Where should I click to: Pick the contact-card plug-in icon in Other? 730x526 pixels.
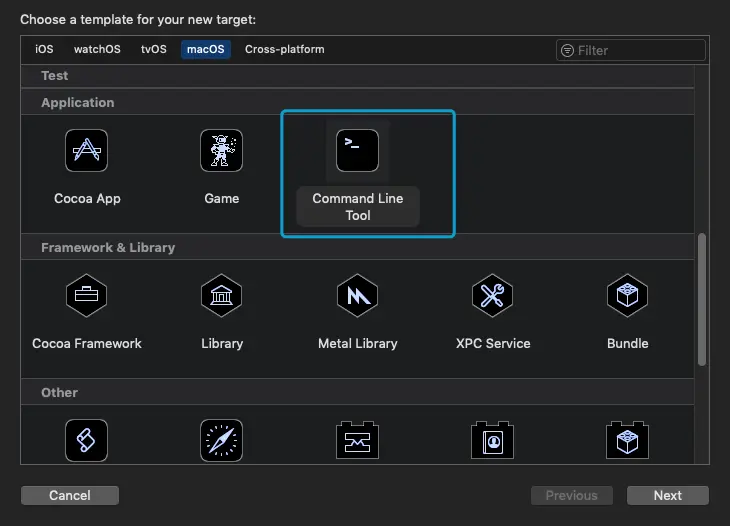[493, 440]
